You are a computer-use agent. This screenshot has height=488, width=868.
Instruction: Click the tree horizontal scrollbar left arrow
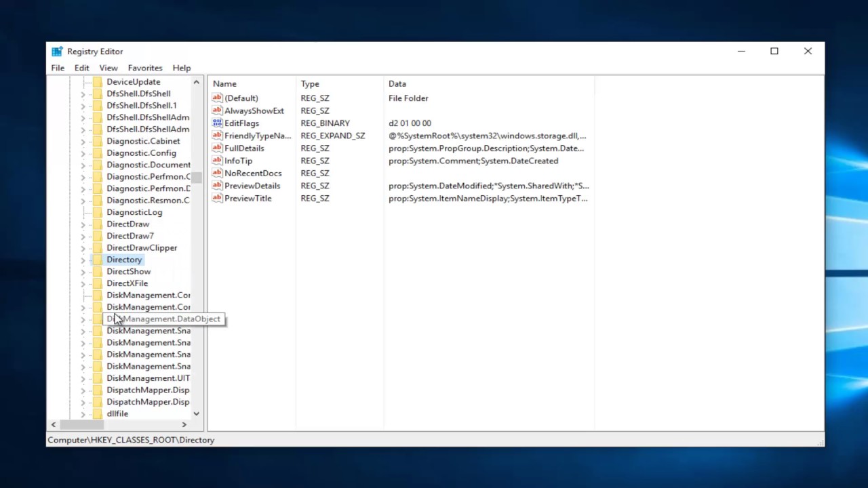[x=54, y=424]
